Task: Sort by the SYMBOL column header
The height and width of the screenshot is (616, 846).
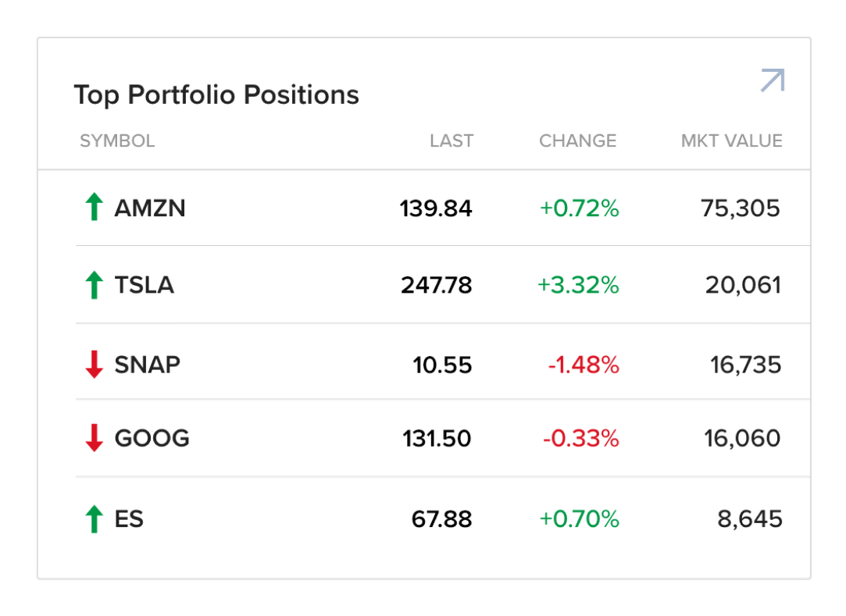Action: (117, 141)
